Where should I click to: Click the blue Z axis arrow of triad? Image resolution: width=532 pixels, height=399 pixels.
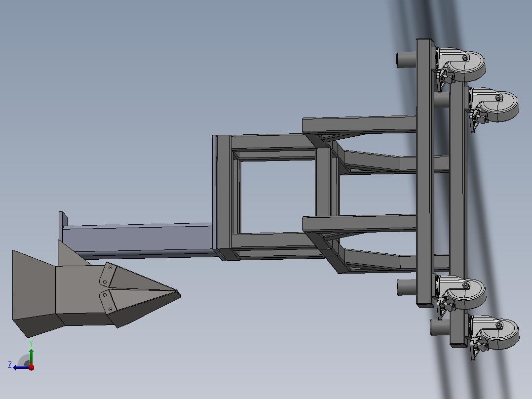(x=20, y=368)
